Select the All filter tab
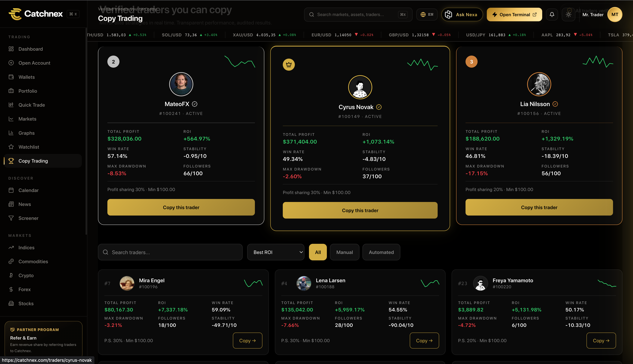 click(318, 252)
